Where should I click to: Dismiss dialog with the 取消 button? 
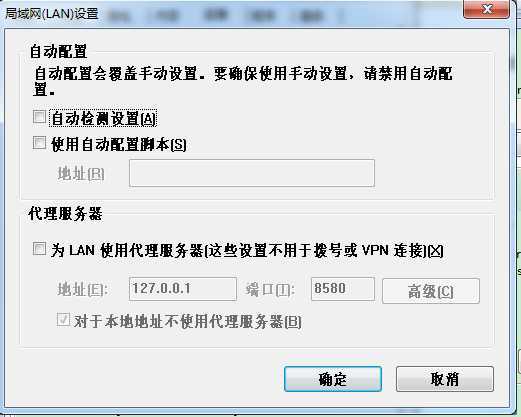pos(445,379)
